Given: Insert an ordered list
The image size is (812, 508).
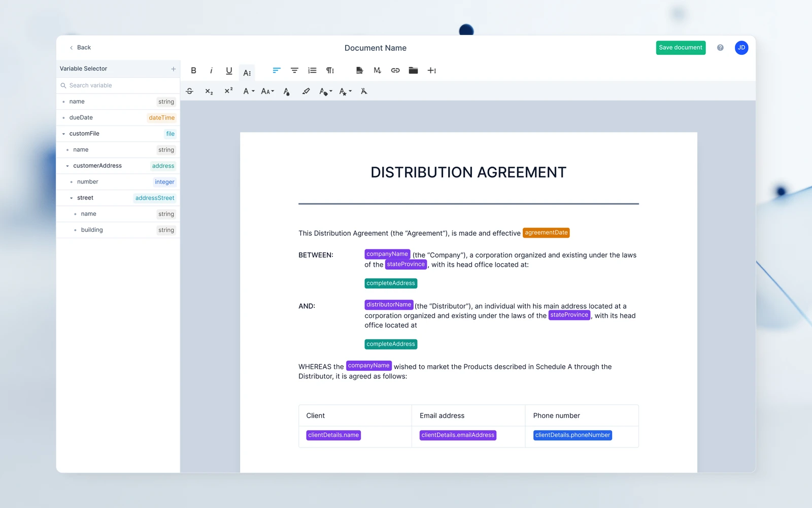Looking at the screenshot, I should pos(312,71).
